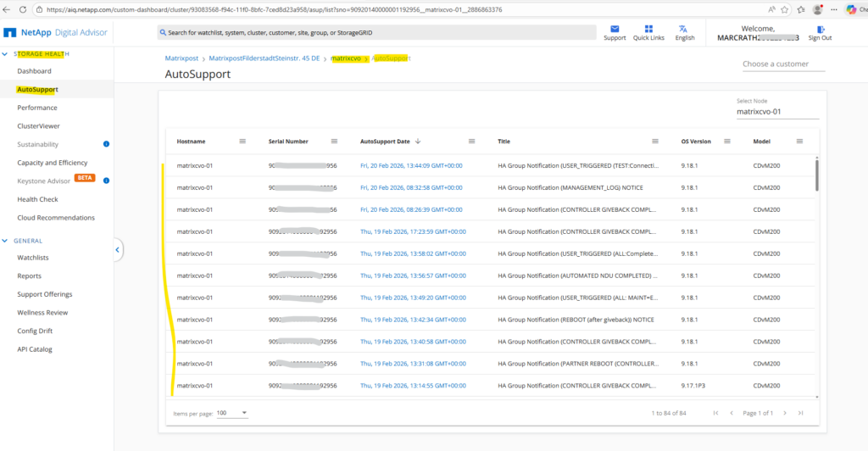Viewport: 868px width, 451px height.
Task: Expand the Items per page dropdown
Action: click(230, 413)
